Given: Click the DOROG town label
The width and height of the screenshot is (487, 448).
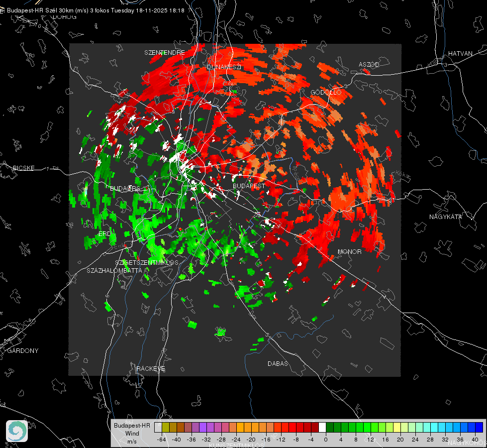Looking at the screenshot, I should point(65,17).
